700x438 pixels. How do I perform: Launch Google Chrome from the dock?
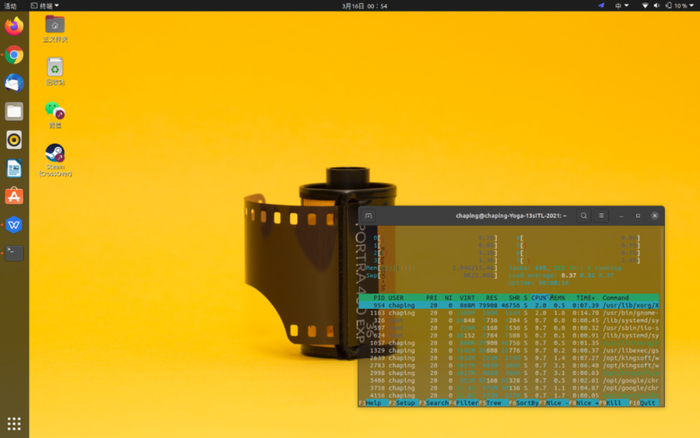14,55
